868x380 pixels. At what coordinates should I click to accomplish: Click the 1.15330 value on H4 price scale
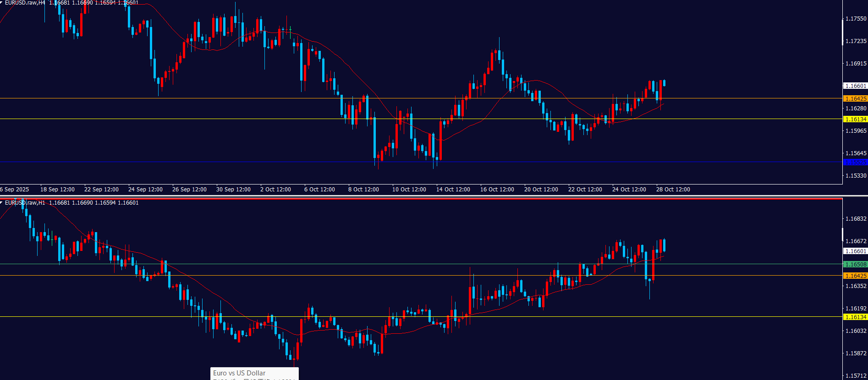[x=856, y=175]
